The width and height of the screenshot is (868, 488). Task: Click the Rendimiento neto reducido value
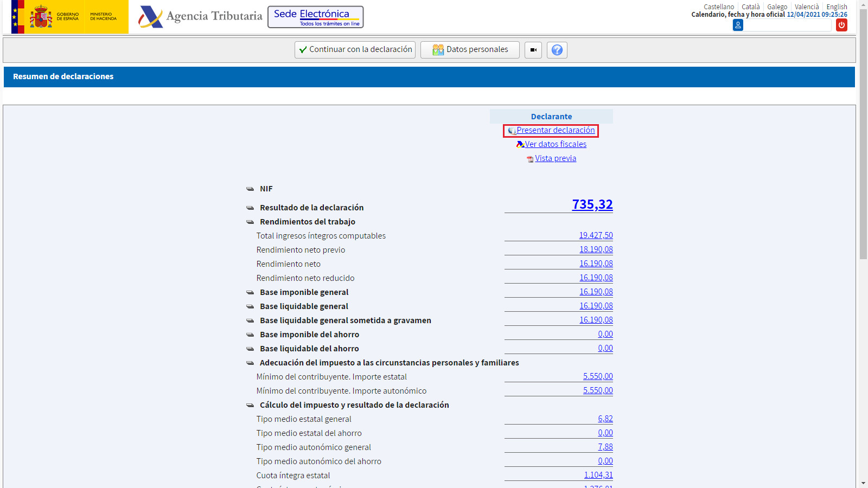596,278
